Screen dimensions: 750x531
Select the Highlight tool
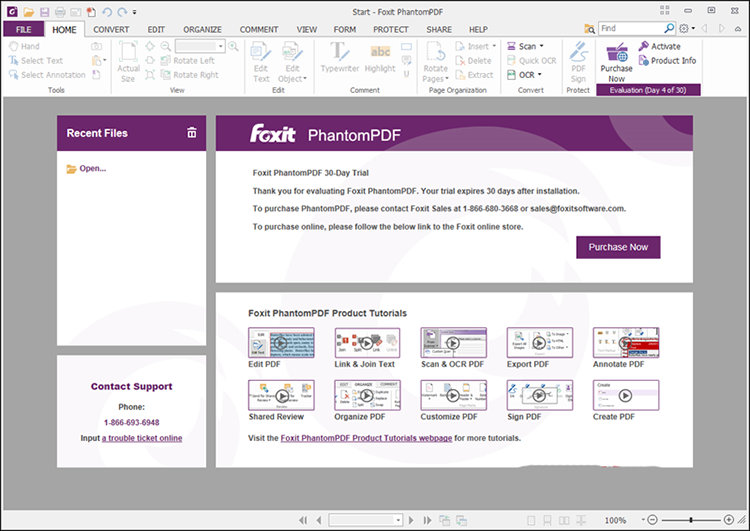[x=380, y=57]
